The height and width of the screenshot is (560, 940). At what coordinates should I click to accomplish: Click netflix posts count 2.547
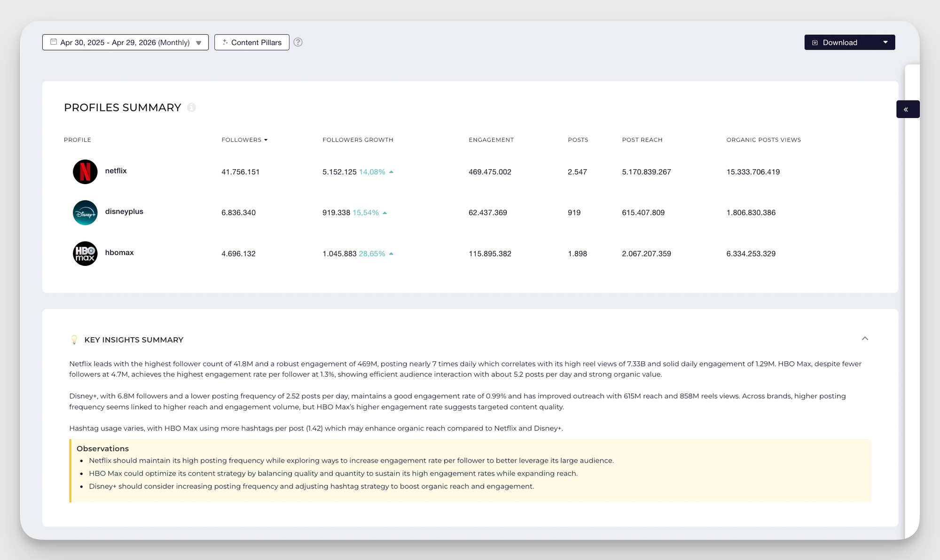577,172
